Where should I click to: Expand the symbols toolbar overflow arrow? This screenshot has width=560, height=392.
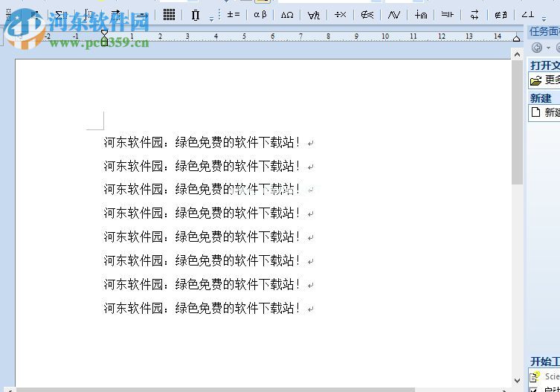coord(544,19)
